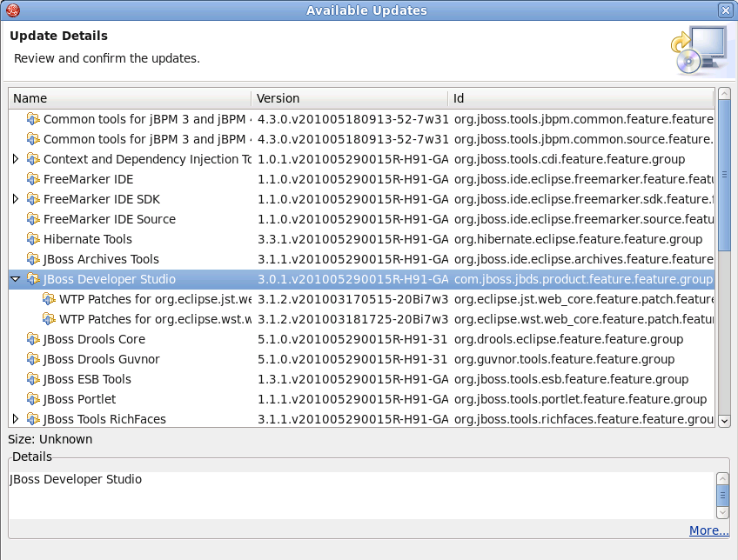Click id org.jboss.tools.portlet.feature.feature.group
Screen dimensions: 738x560
(580, 399)
